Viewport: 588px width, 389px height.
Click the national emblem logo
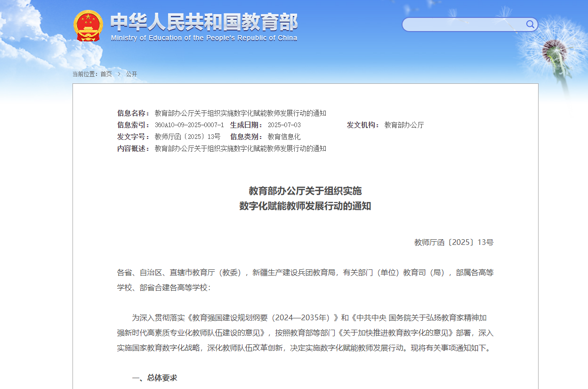[88, 25]
